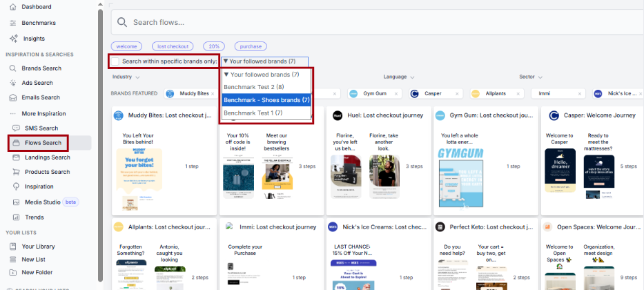Remove the Allplants brand chip
Screen dimensions: 644x290
(518, 94)
